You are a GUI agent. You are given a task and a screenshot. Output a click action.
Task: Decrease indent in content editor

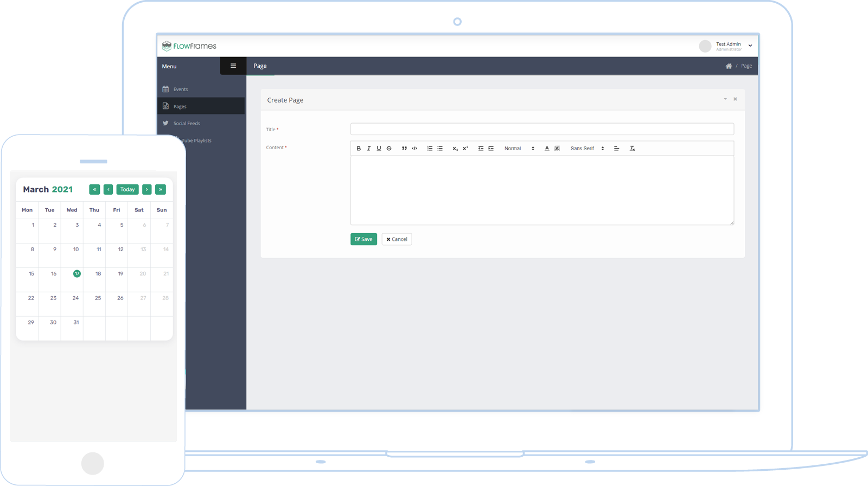[x=481, y=149]
